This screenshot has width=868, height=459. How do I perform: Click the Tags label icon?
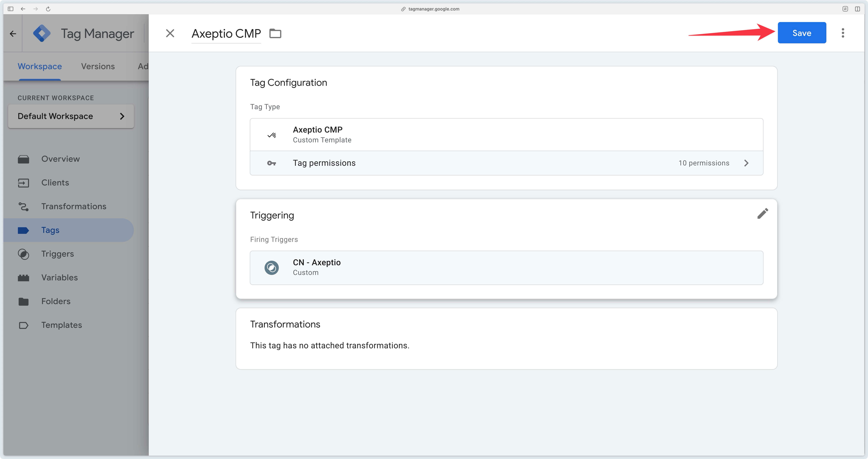(x=23, y=230)
